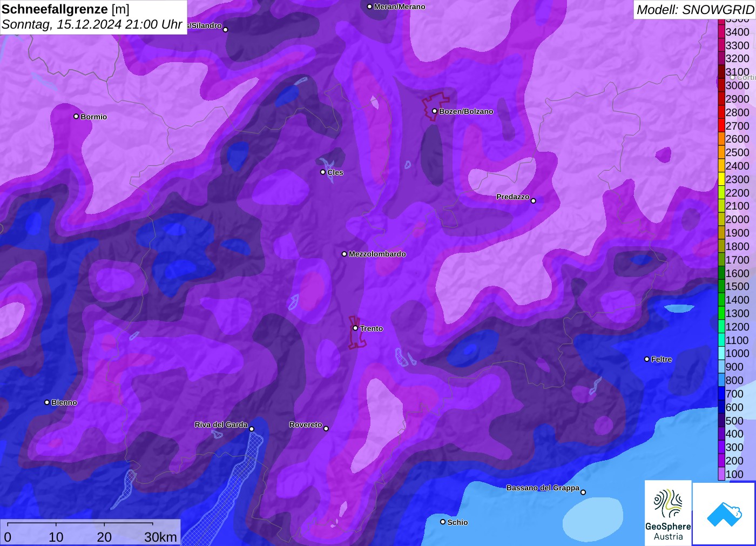
Task: Click the Bozen/Bolzano label text
Action: click(x=466, y=111)
